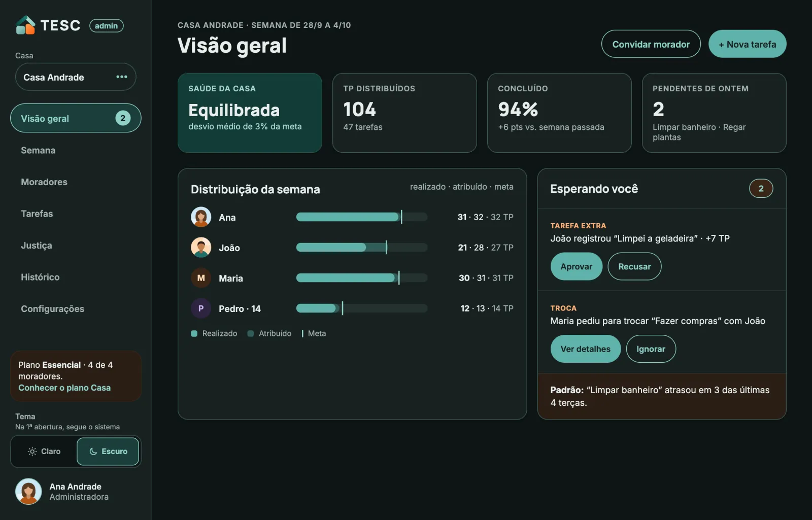The image size is (812, 520).
Task: Click Ver detalhes for Maria's swap
Action: pos(586,349)
